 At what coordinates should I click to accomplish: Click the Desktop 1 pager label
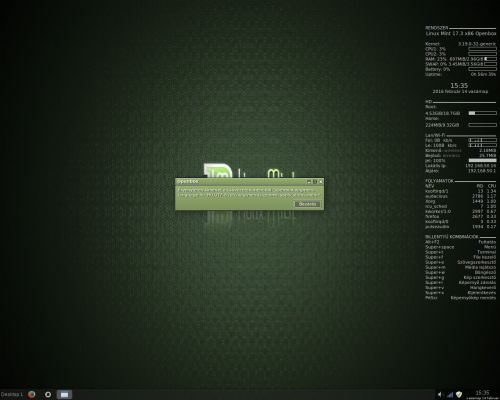(x=12, y=394)
